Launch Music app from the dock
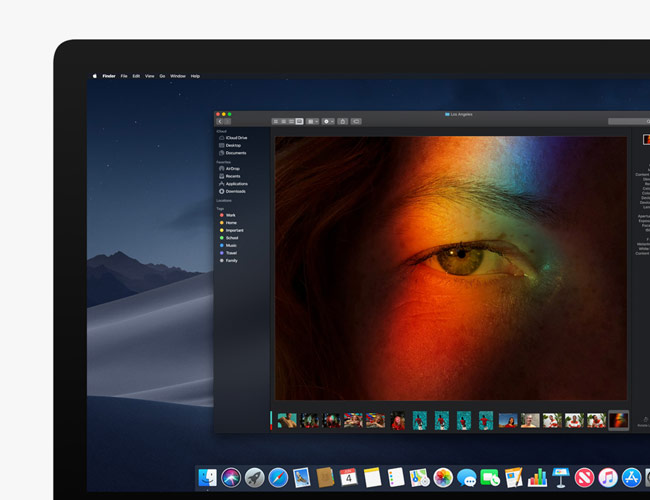This screenshot has height=500, width=650. (x=607, y=478)
